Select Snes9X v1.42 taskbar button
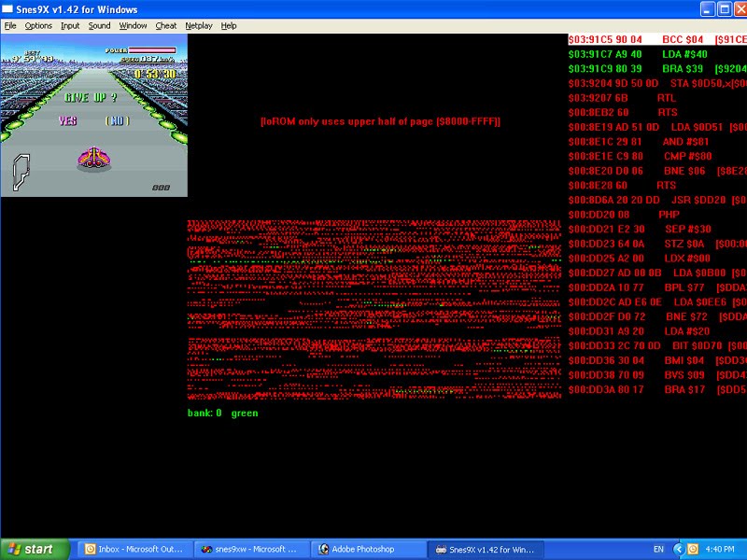The height and width of the screenshot is (560, 747). coord(484,549)
